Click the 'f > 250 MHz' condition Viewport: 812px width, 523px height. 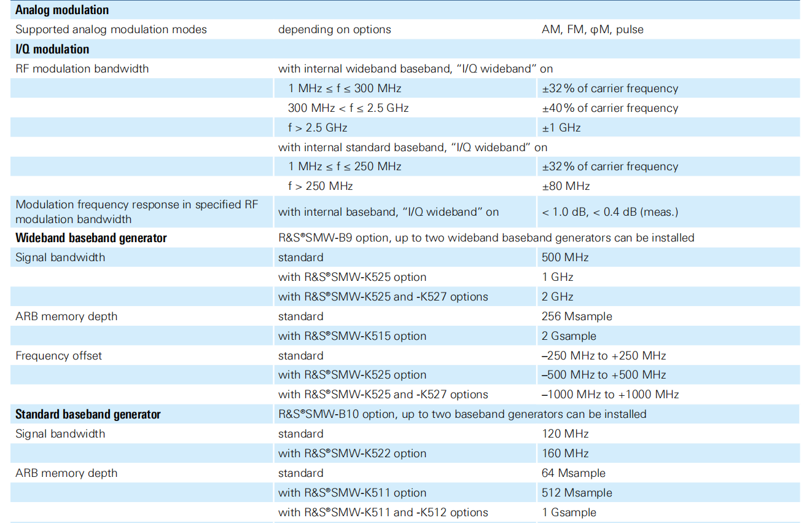[321, 186]
